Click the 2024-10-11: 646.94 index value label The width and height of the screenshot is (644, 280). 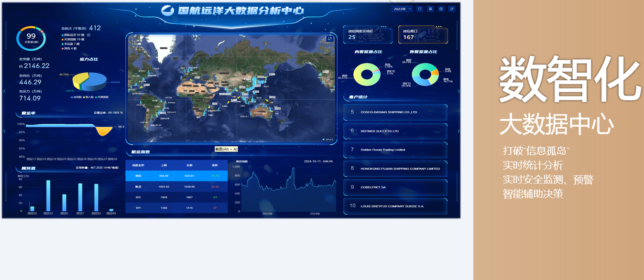(318, 162)
